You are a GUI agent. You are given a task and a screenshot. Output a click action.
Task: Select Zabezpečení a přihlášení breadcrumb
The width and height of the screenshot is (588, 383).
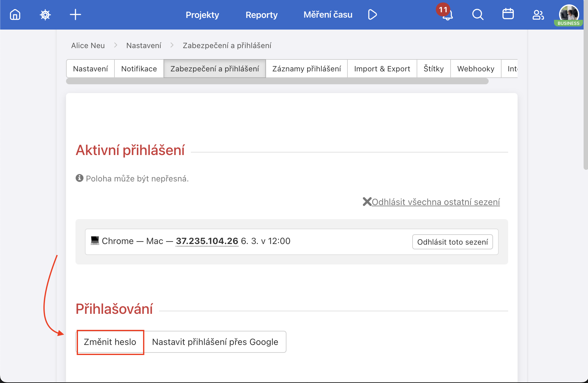[227, 46]
